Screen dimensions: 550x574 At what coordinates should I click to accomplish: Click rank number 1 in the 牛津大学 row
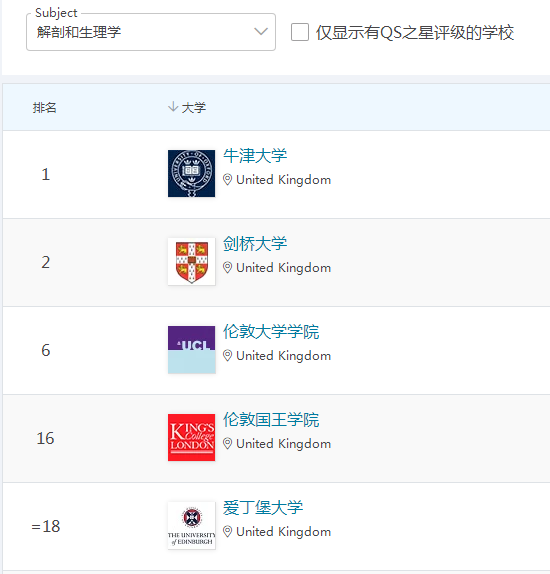point(45,174)
